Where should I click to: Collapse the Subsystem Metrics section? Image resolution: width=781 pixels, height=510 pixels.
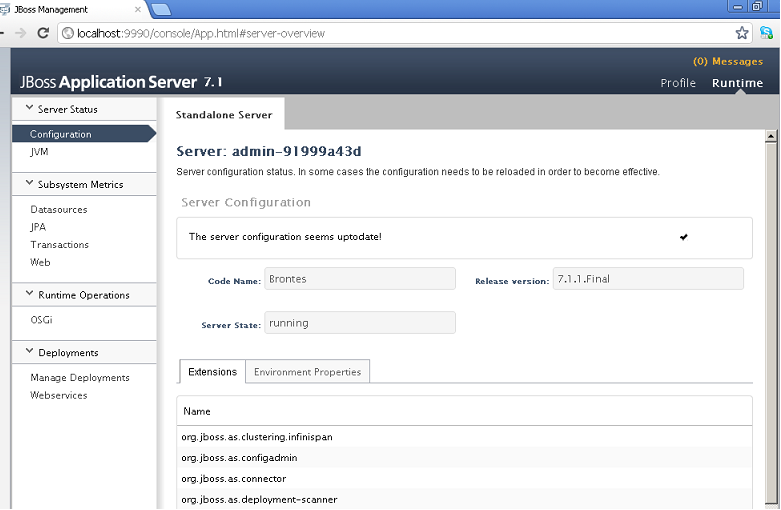click(29, 184)
